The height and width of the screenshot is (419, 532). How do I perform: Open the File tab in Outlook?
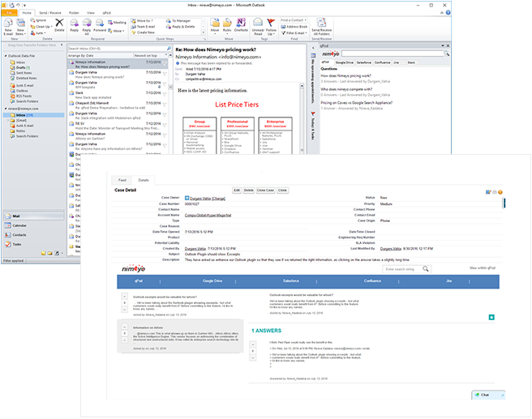coord(10,12)
